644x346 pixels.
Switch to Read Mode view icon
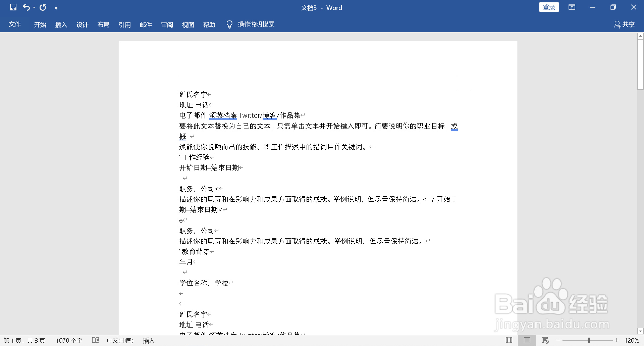pyautogui.click(x=509, y=340)
